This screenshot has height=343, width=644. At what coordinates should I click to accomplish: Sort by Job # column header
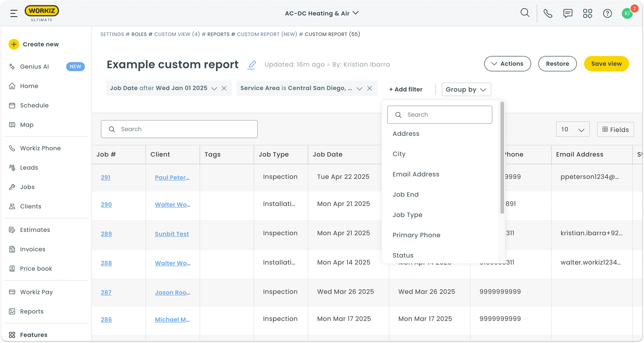tap(106, 154)
